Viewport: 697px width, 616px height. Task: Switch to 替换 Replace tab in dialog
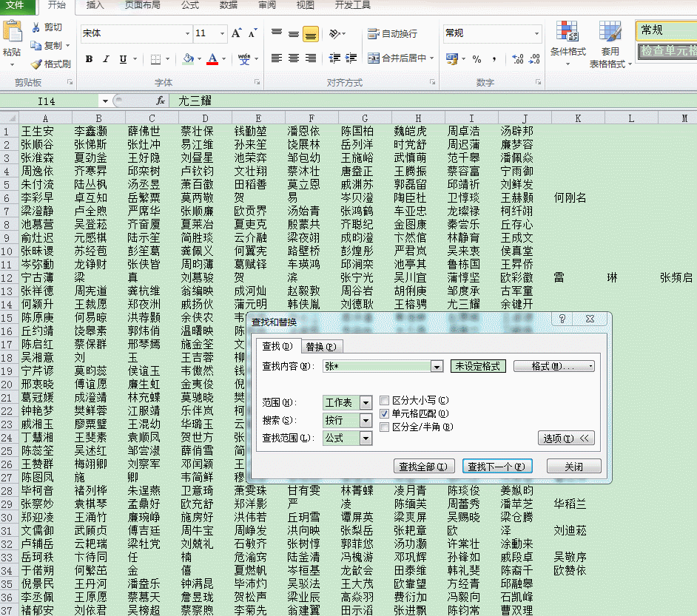point(321,347)
